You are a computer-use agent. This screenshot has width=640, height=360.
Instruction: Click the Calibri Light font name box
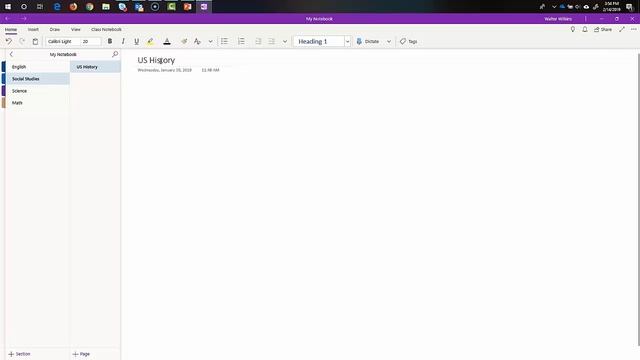(x=63, y=41)
